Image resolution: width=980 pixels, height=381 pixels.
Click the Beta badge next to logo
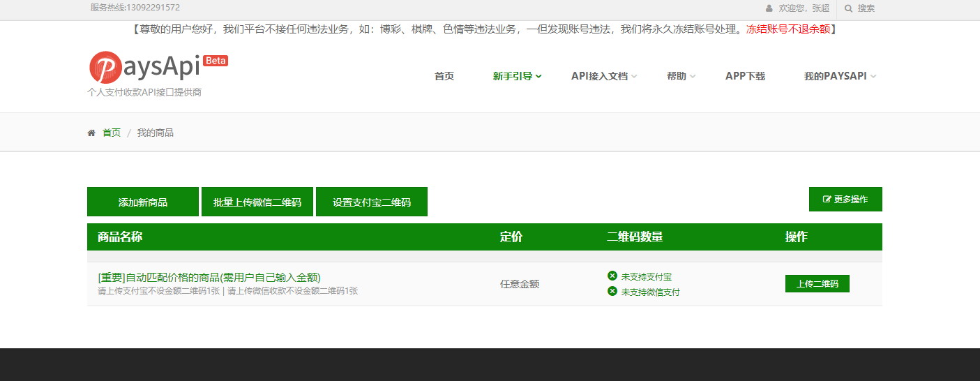tap(216, 61)
